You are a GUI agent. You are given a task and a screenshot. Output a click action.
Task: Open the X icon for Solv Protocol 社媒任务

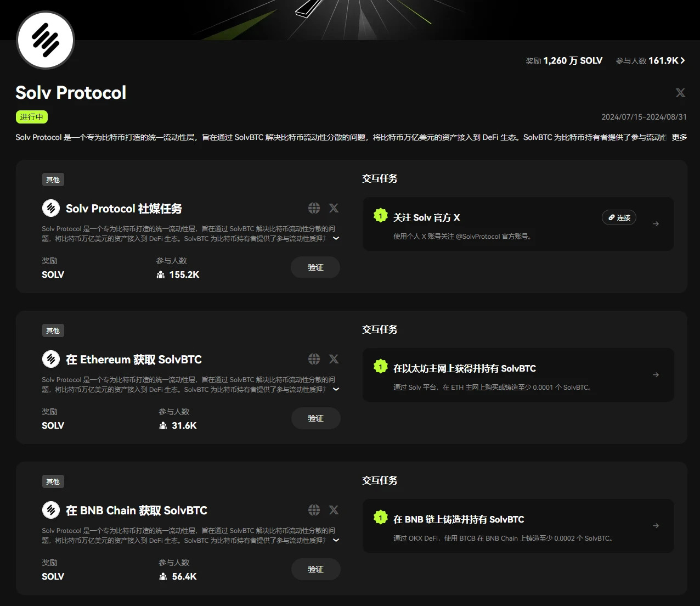click(334, 208)
